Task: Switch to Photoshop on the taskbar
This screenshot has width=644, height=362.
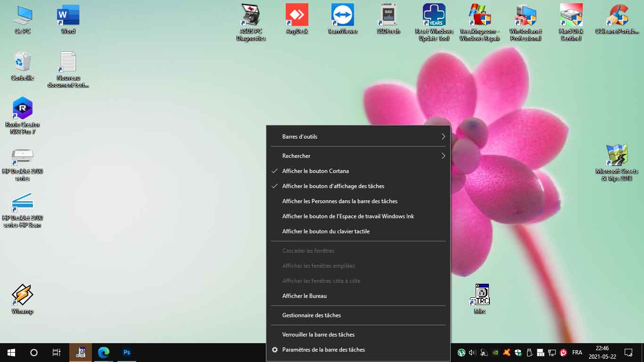Action: coord(126,353)
